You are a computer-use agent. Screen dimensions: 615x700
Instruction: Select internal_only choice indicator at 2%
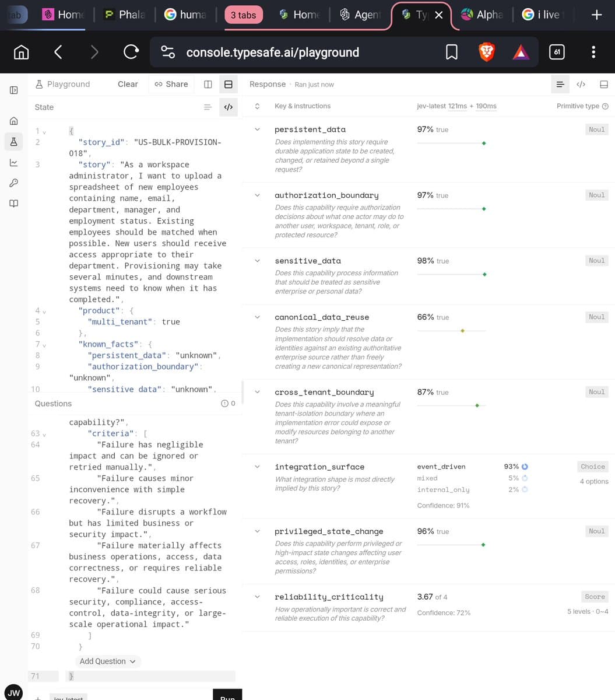(x=525, y=489)
